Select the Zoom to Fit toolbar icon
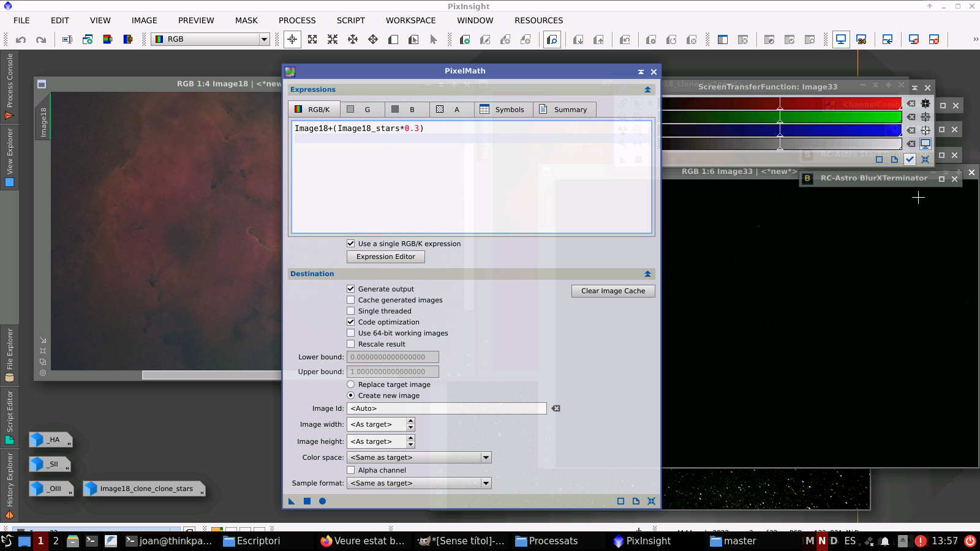 (312, 40)
